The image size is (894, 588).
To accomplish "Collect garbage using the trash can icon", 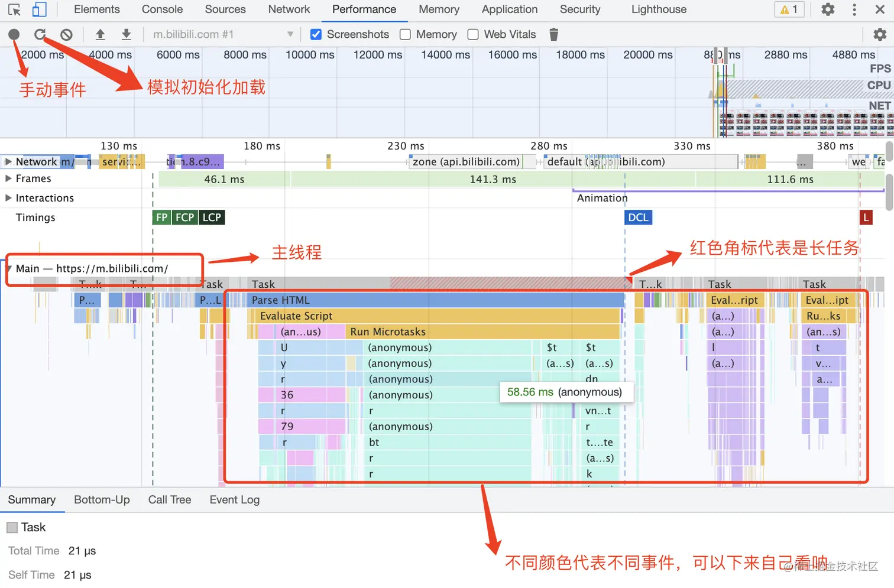I will click(554, 34).
